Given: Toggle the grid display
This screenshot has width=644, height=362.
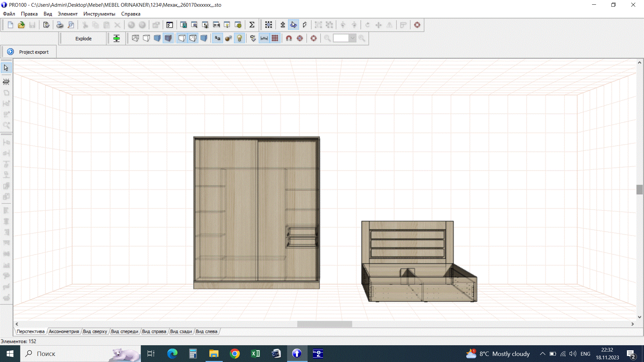Looking at the screenshot, I should [275, 38].
